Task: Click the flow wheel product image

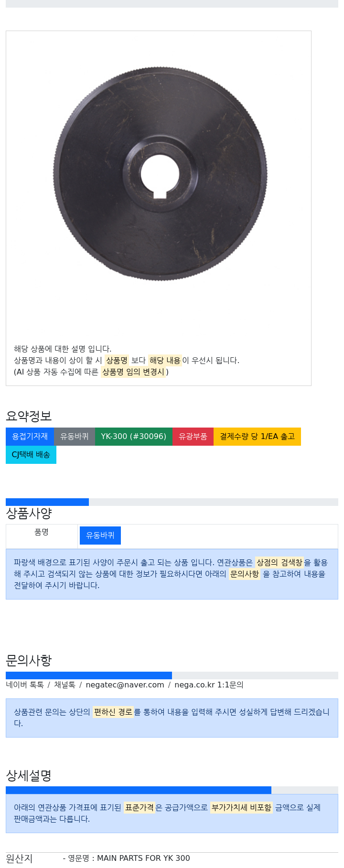Action: 160,174
